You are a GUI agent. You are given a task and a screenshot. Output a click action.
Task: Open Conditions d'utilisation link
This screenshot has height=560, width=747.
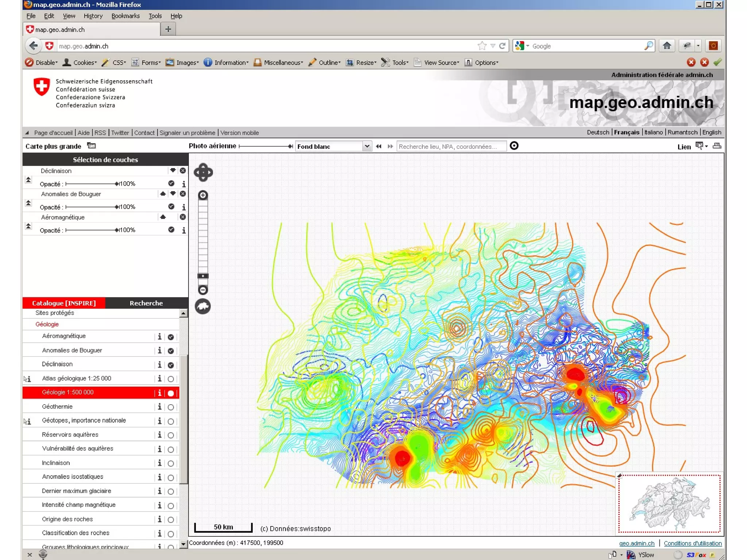pyautogui.click(x=692, y=543)
